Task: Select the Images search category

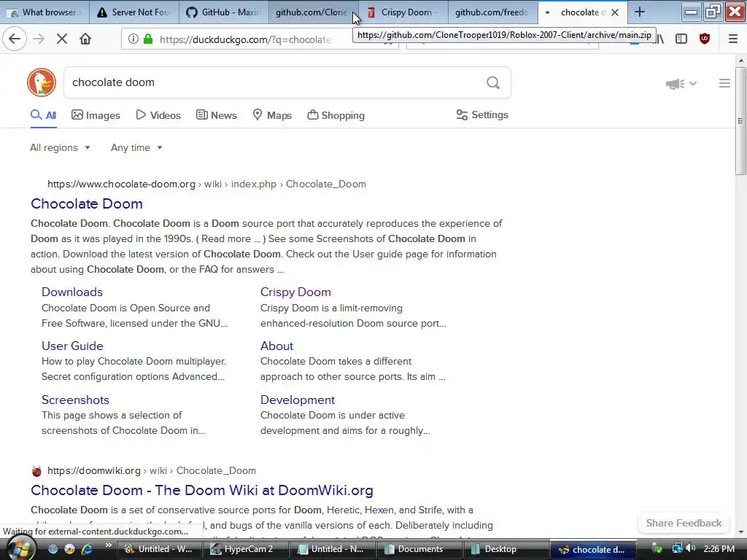Action: point(96,115)
